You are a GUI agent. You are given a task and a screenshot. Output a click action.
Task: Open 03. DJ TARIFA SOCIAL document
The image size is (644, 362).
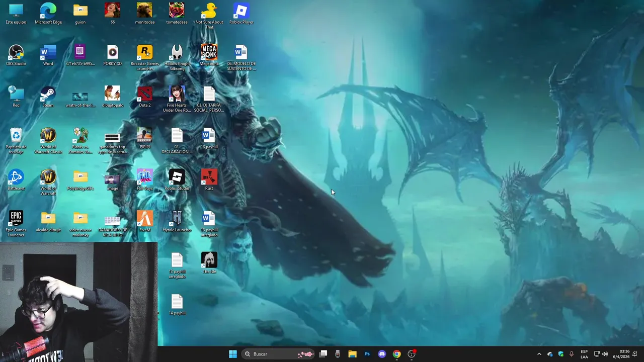pyautogui.click(x=209, y=99)
